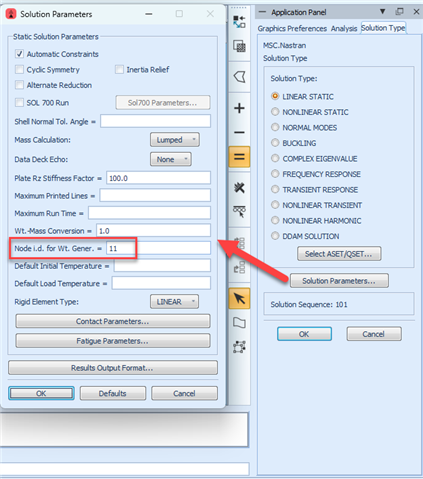Click the highlighted equals toolbar icon
The height and width of the screenshot is (479, 423).
(x=239, y=156)
